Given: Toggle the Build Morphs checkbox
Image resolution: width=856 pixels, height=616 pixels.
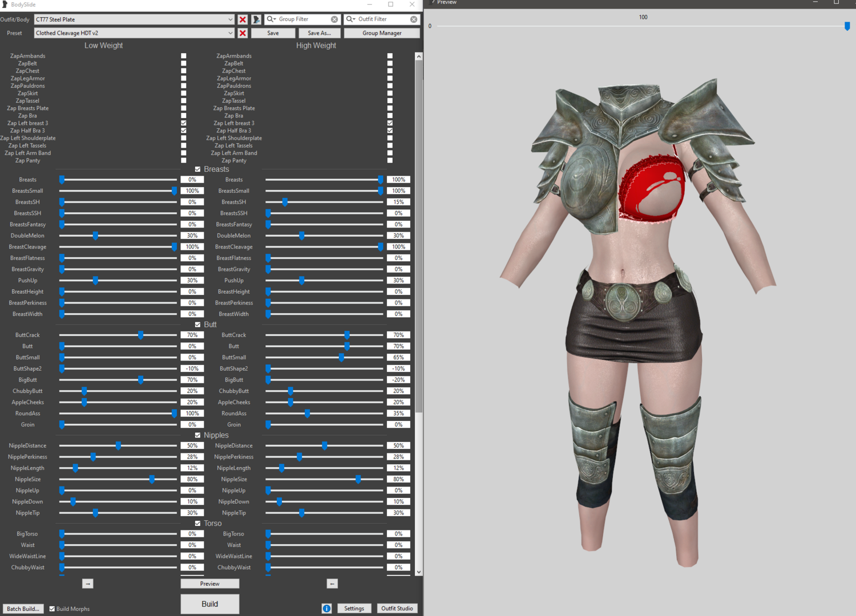Looking at the screenshot, I should tap(52, 609).
